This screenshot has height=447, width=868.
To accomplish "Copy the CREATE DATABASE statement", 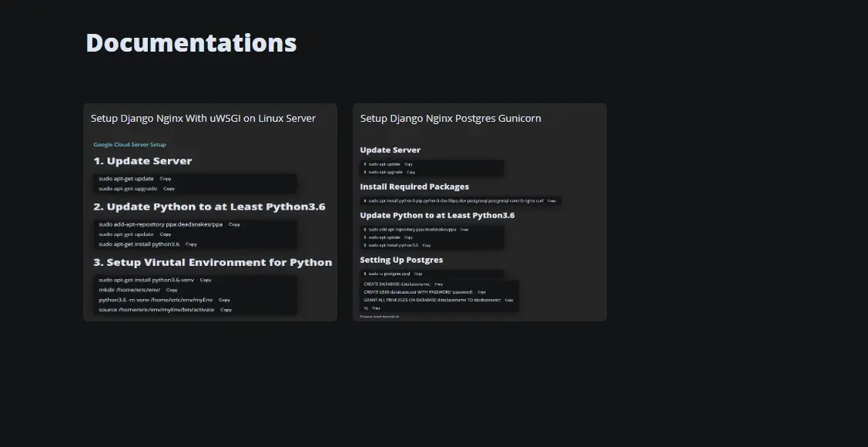I will (438, 284).
